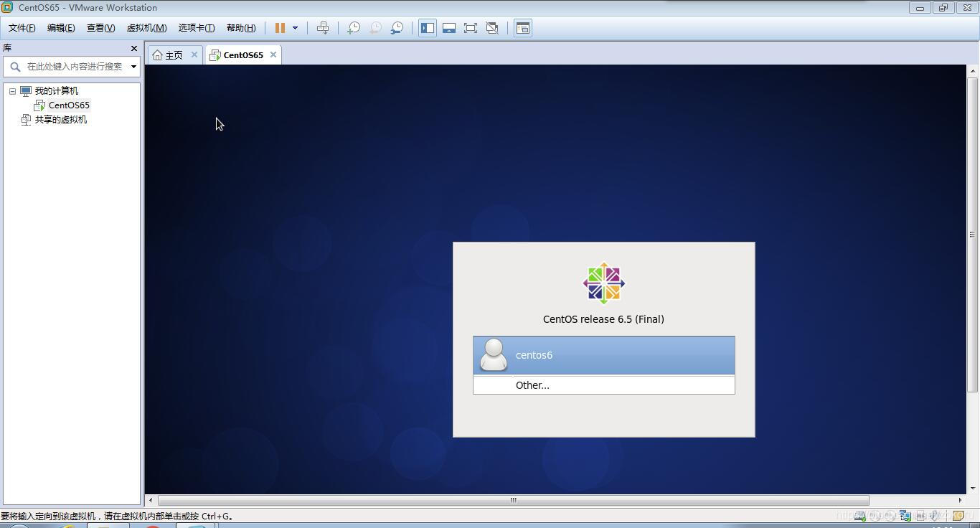The image size is (980, 528).
Task: Open the library search filter dropdown
Action: tap(133, 67)
